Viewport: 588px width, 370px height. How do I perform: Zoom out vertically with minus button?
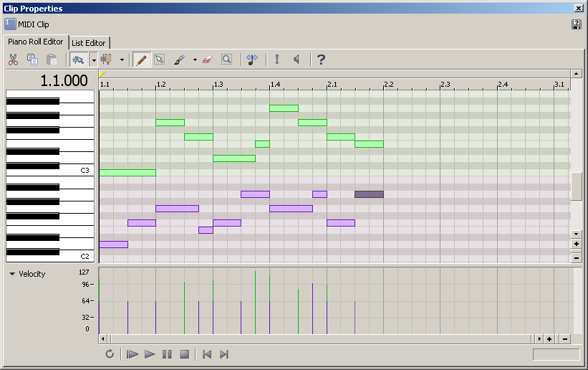coord(577,258)
